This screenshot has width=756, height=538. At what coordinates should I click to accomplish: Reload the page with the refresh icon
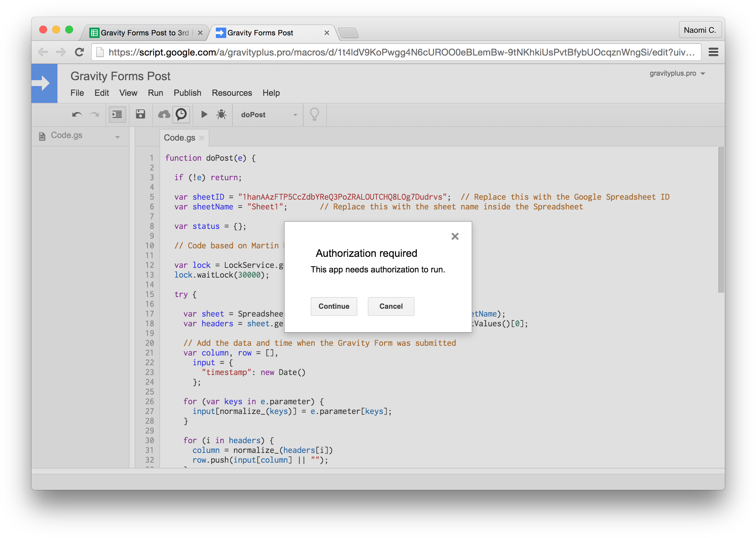click(x=79, y=52)
